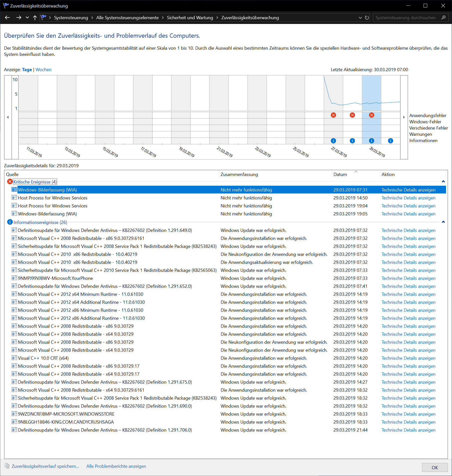Collapse the Kritische Ereignisse group chevron
This screenshot has height=476, width=452.
pos(443,181)
